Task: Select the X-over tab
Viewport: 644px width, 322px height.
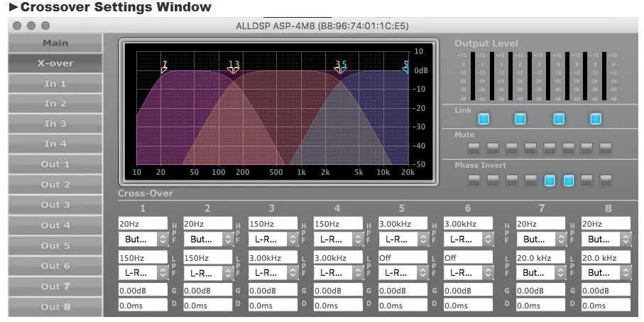Action: (x=55, y=63)
